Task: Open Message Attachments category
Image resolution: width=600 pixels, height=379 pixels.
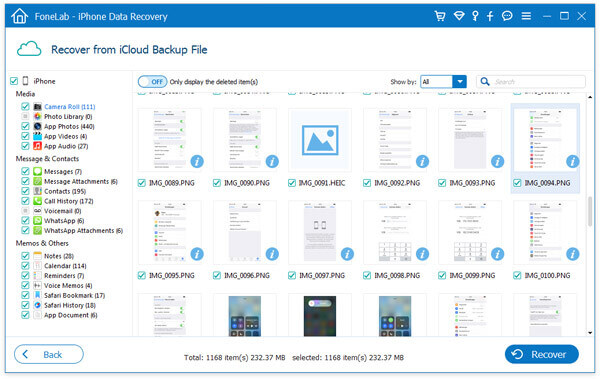Action: point(81,181)
